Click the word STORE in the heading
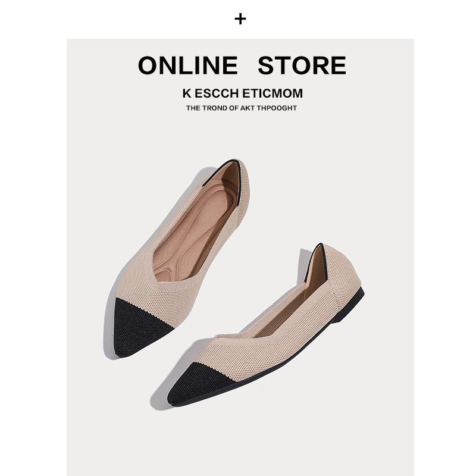Viewport: 476px width, 476px height. 302,65
